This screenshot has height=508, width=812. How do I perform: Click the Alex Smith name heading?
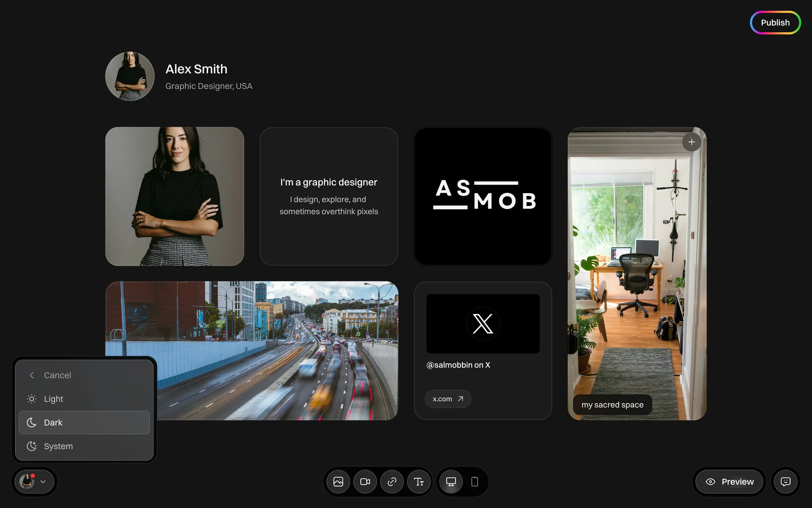(196, 69)
